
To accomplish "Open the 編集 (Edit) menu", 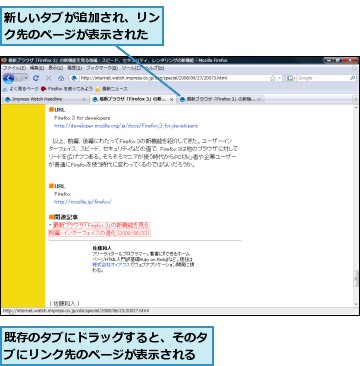I will [37, 68].
